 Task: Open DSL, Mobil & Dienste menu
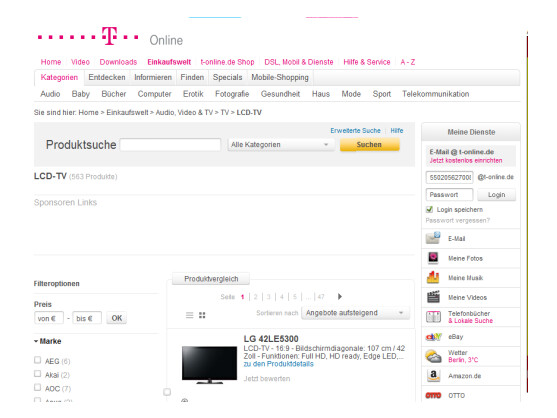click(299, 62)
